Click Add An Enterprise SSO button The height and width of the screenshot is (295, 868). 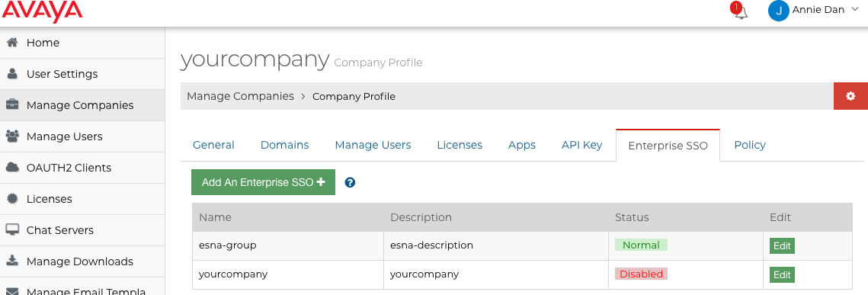[263, 182]
